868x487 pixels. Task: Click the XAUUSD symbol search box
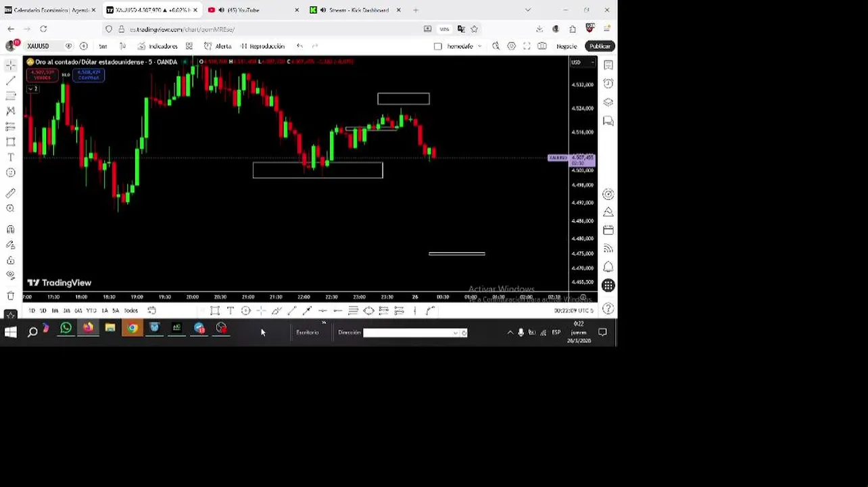point(39,46)
